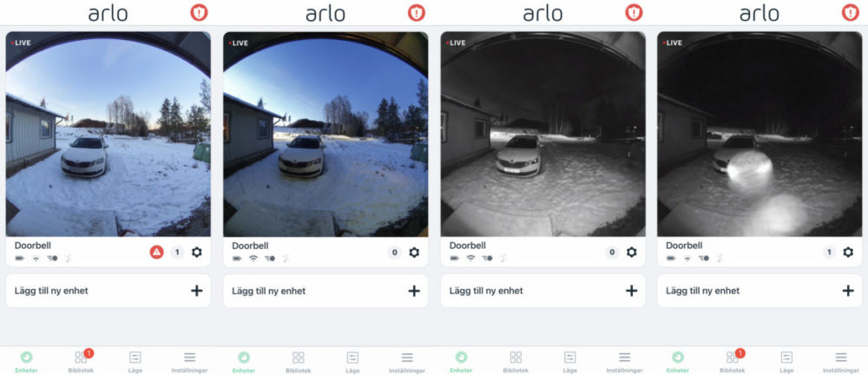Tap the red alert shield in leftmost screen header
Screen dimensions: 868x375
click(199, 13)
